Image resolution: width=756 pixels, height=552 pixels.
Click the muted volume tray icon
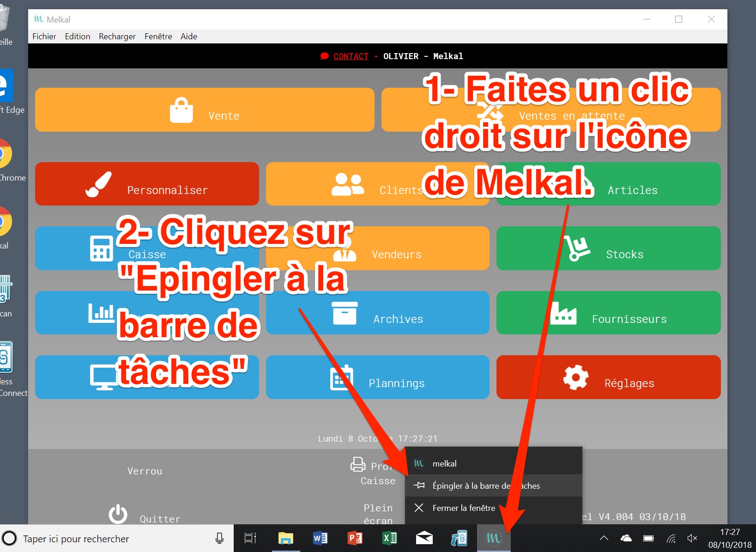click(x=692, y=538)
